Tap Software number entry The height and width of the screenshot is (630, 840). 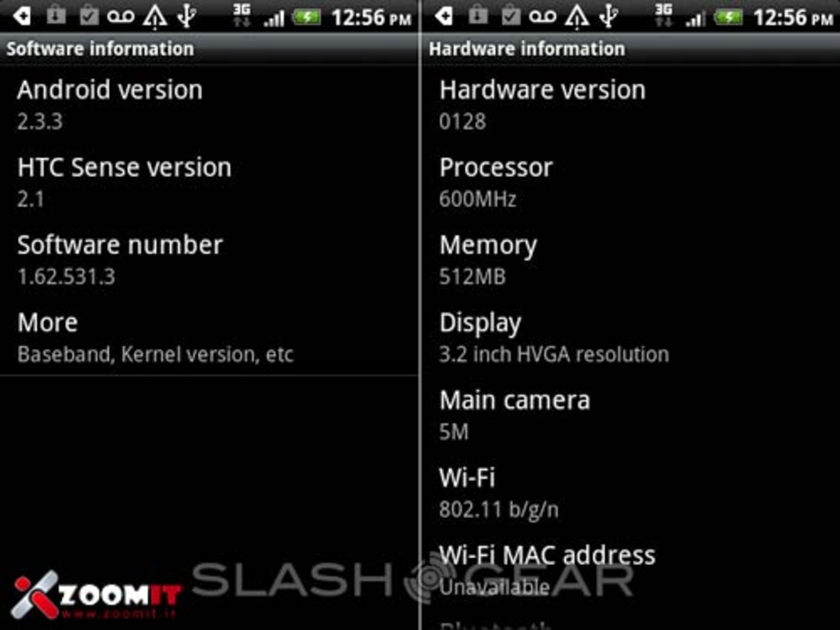click(209, 259)
